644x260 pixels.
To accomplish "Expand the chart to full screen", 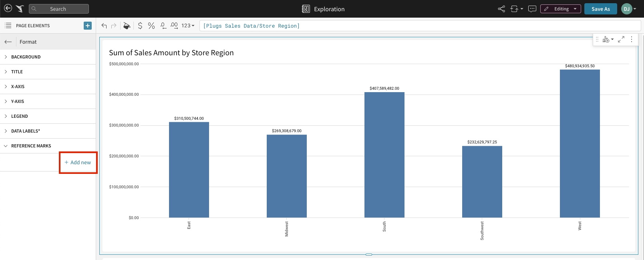I will 621,39.
